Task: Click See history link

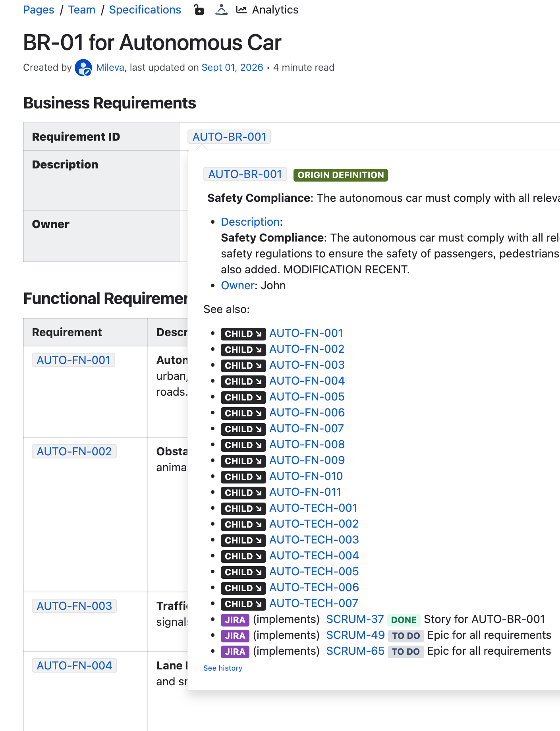Action: 223,668
